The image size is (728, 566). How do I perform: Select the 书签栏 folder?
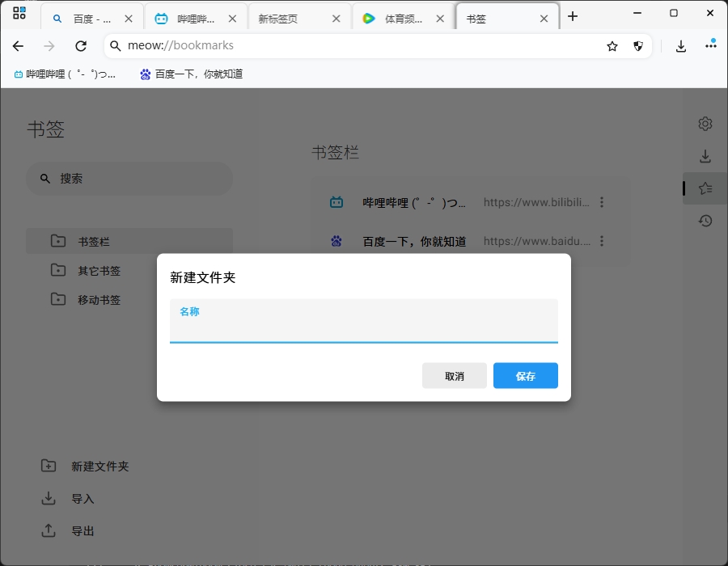pyautogui.click(x=129, y=241)
